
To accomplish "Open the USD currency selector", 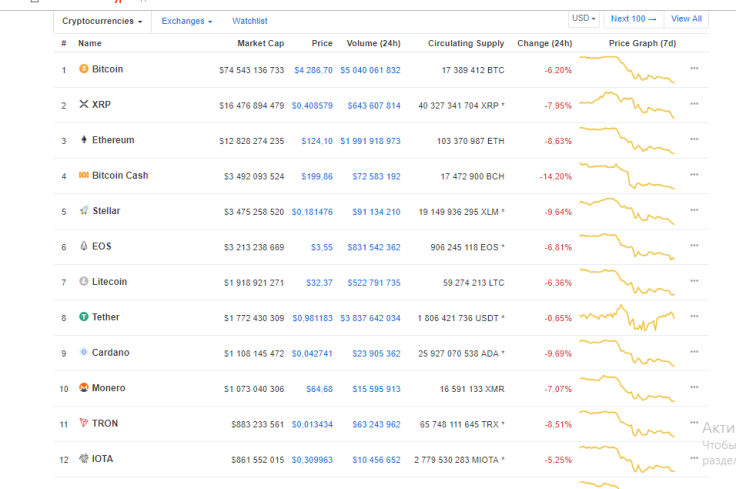I will pos(584,19).
